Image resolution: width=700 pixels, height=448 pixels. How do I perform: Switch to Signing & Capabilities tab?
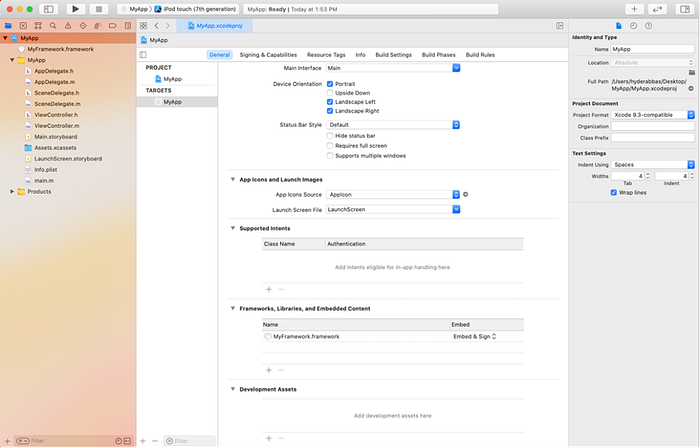[268, 55]
